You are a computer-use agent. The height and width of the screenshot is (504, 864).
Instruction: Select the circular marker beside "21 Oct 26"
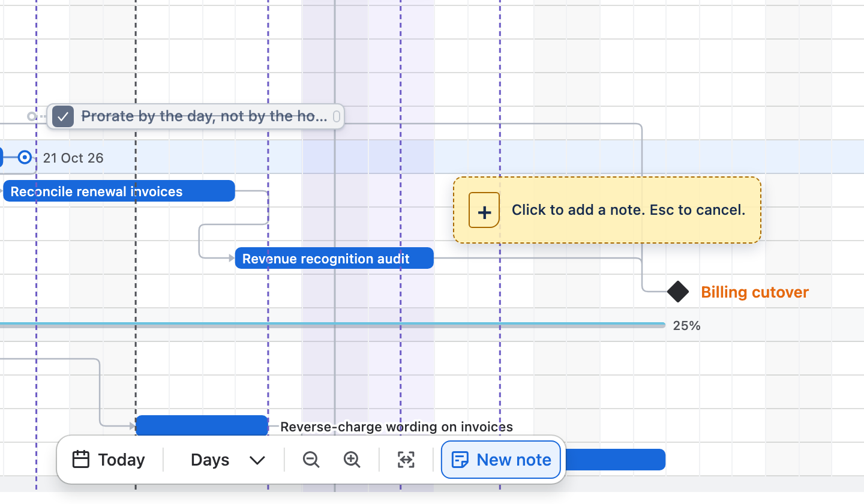click(x=25, y=157)
